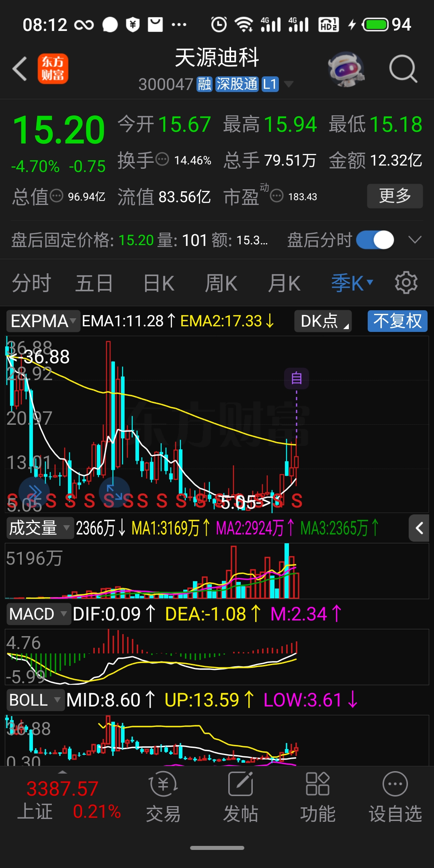Image resolution: width=434 pixels, height=868 pixels.
Task: Tap DIF:0.09 MACD value
Action: 114,614
